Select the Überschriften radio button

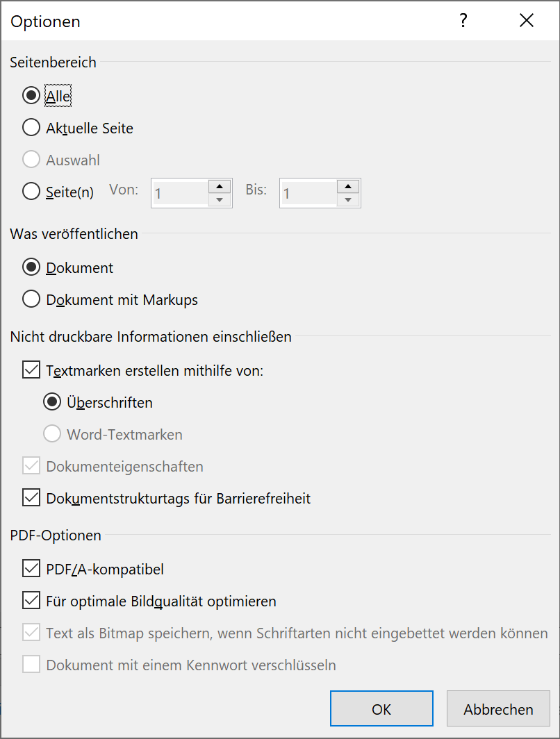click(x=52, y=402)
